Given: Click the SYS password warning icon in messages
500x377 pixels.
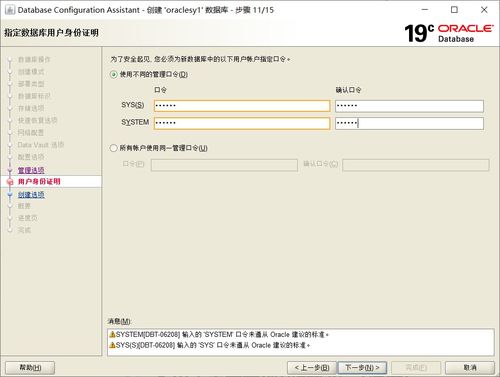Looking at the screenshot, I should tap(112, 345).
